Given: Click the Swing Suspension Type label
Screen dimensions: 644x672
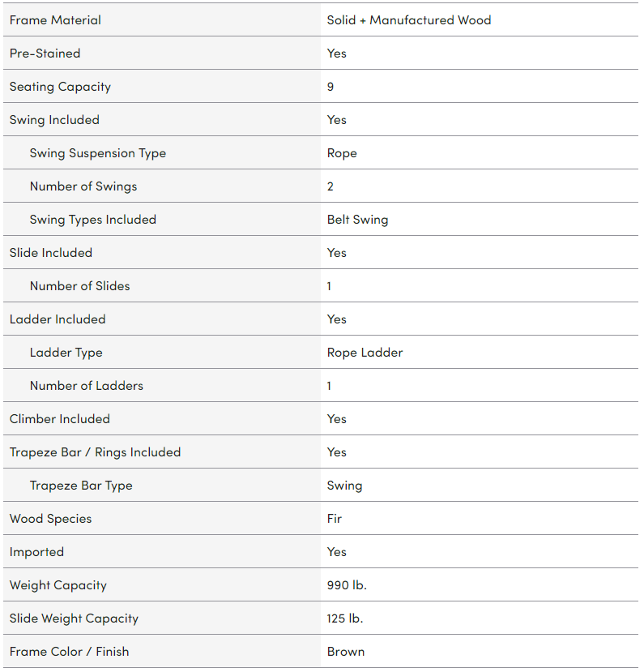Looking at the screenshot, I should (x=98, y=153).
